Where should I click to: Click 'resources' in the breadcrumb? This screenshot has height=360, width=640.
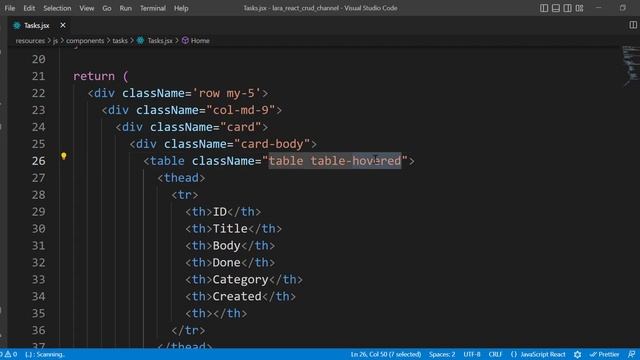tap(30, 41)
